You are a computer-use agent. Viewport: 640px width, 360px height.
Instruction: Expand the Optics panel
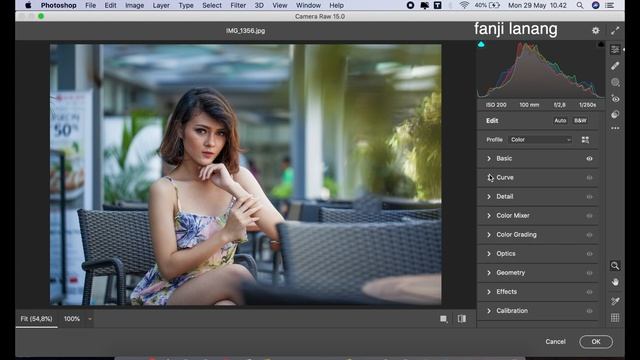pos(489,254)
